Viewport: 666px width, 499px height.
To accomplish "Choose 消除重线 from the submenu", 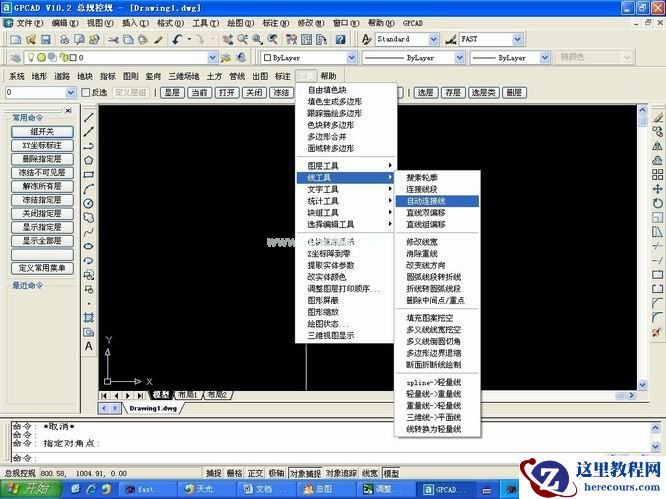I will [437, 254].
